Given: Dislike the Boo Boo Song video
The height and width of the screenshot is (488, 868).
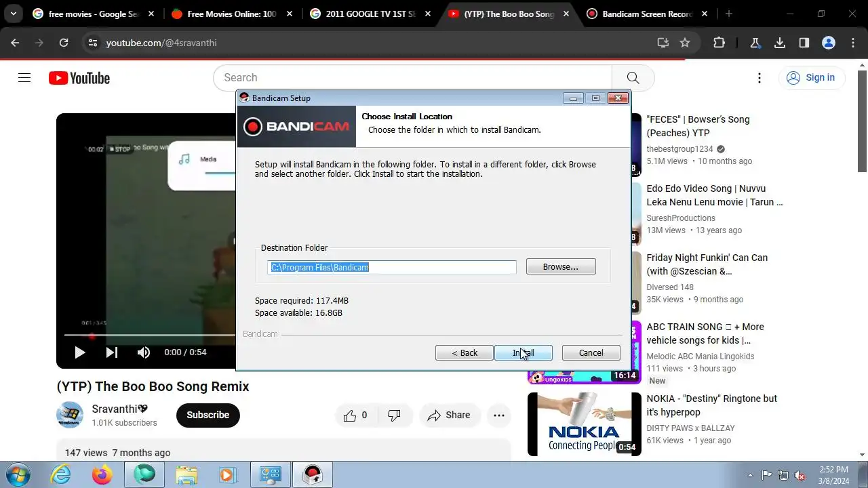Looking at the screenshot, I should coord(394,415).
